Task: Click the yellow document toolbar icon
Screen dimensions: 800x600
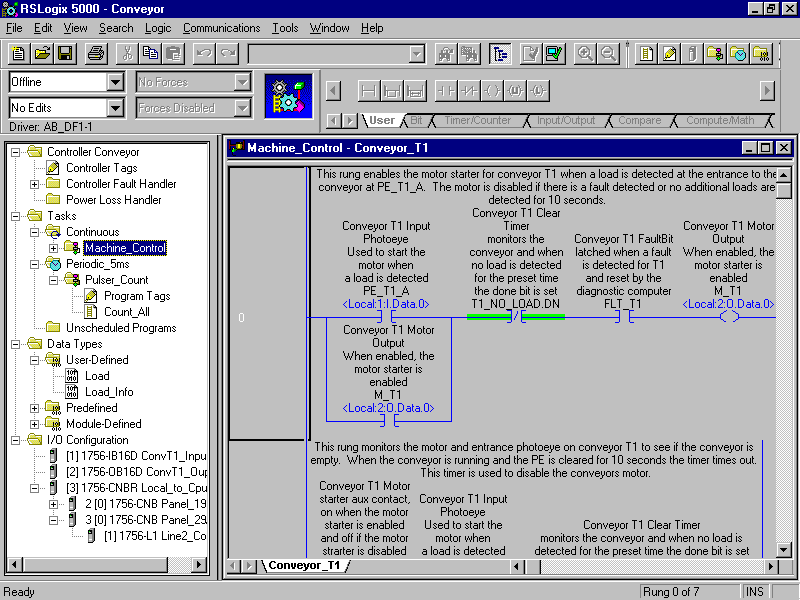Action: (646, 53)
